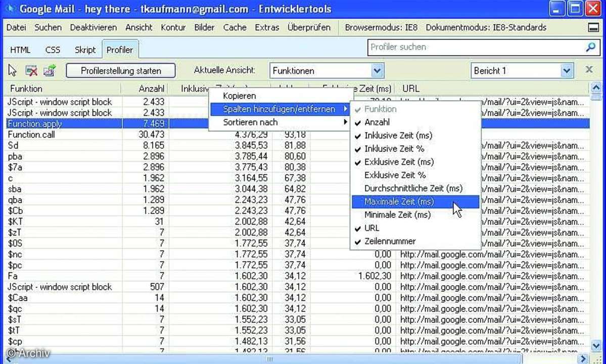Toggle the Anzahl column checkbox
The height and width of the screenshot is (364, 606).
pos(415,122)
